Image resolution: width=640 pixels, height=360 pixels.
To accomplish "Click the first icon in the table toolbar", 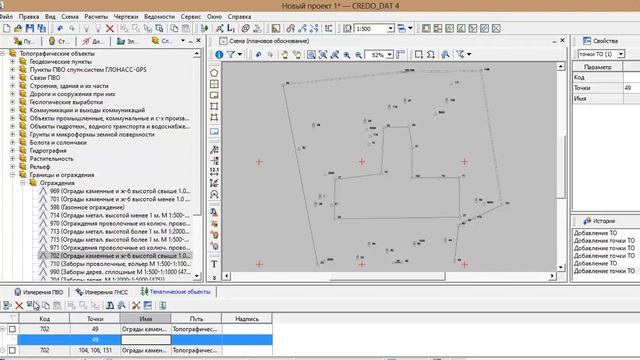I will pos(7,305).
